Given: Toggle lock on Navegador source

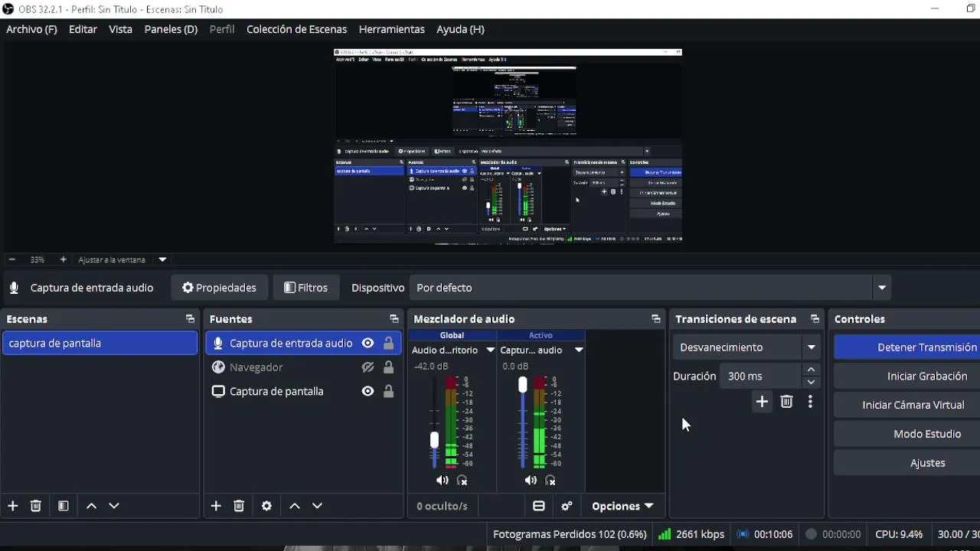Looking at the screenshot, I should pyautogui.click(x=388, y=367).
